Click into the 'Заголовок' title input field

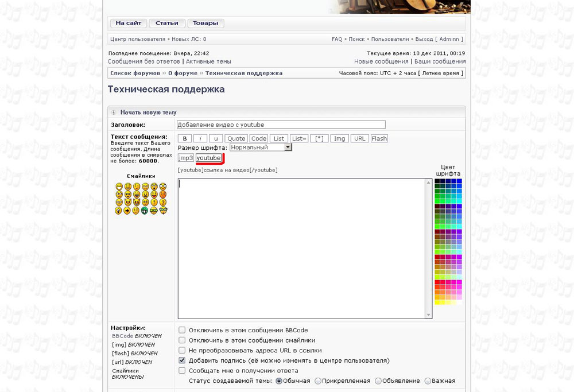281,125
